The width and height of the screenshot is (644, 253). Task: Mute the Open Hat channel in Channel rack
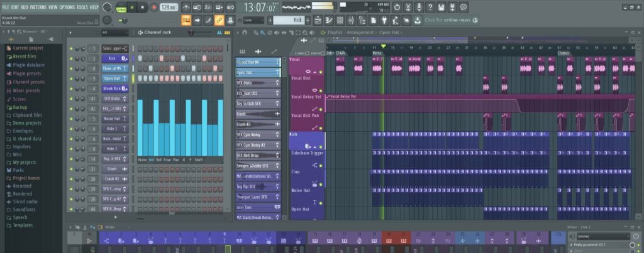71,78
